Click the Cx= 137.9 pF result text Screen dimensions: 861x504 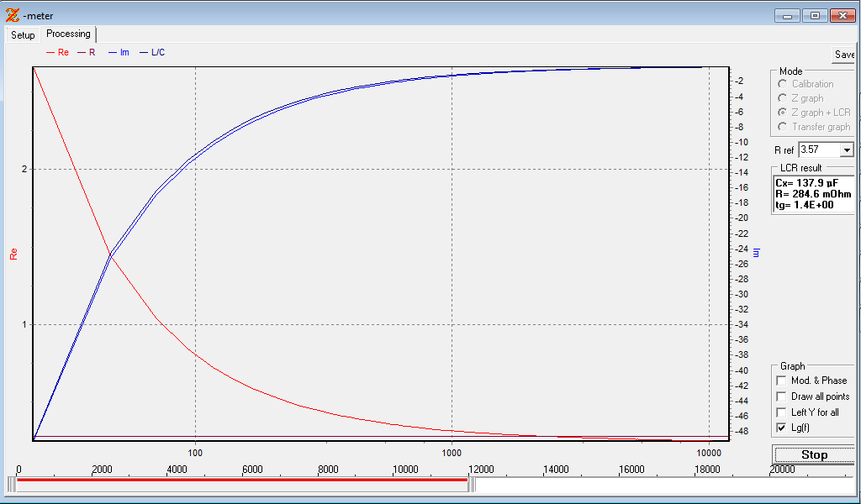point(806,183)
